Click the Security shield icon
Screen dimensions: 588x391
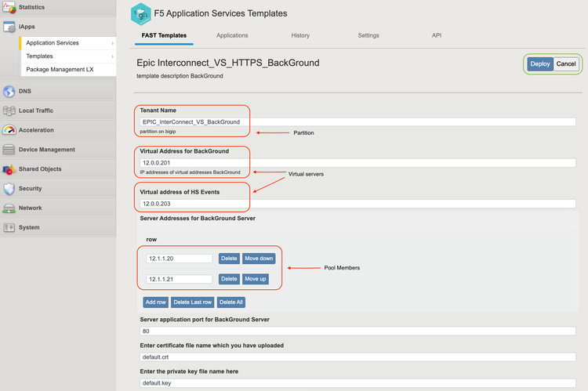(x=9, y=189)
